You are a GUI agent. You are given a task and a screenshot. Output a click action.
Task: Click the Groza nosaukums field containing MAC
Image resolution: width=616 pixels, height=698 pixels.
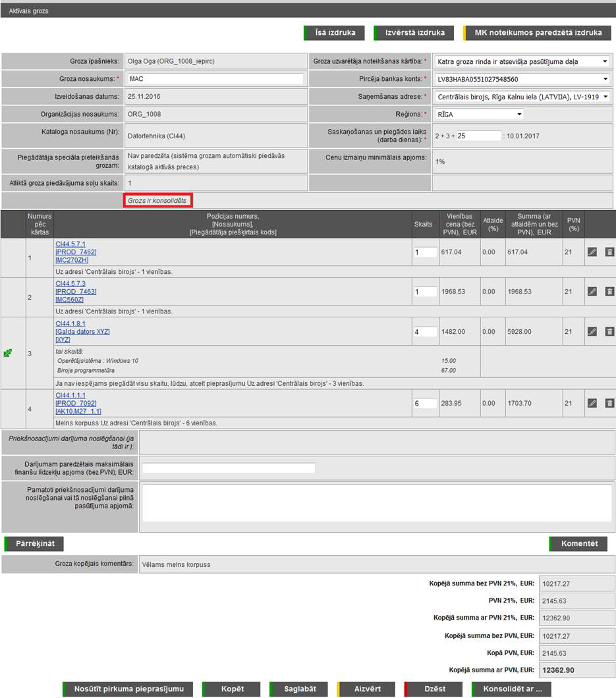pyautogui.click(x=215, y=79)
